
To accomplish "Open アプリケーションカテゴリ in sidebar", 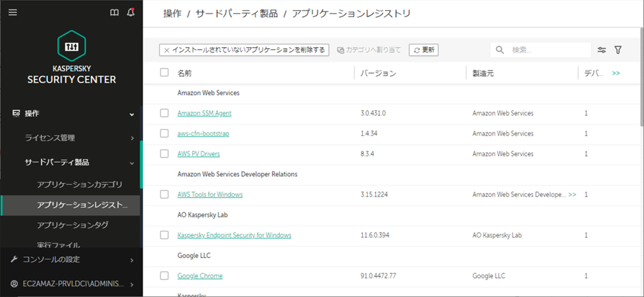I will point(79,184).
